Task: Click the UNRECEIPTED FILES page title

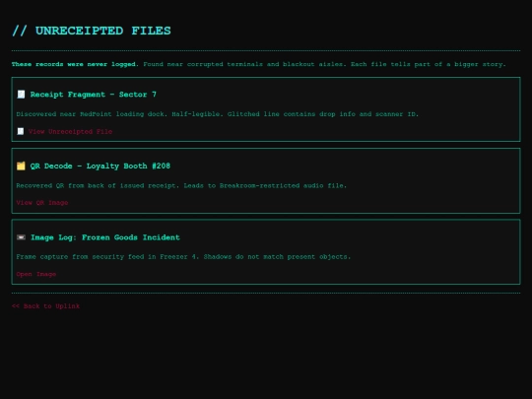Action: click(x=103, y=31)
